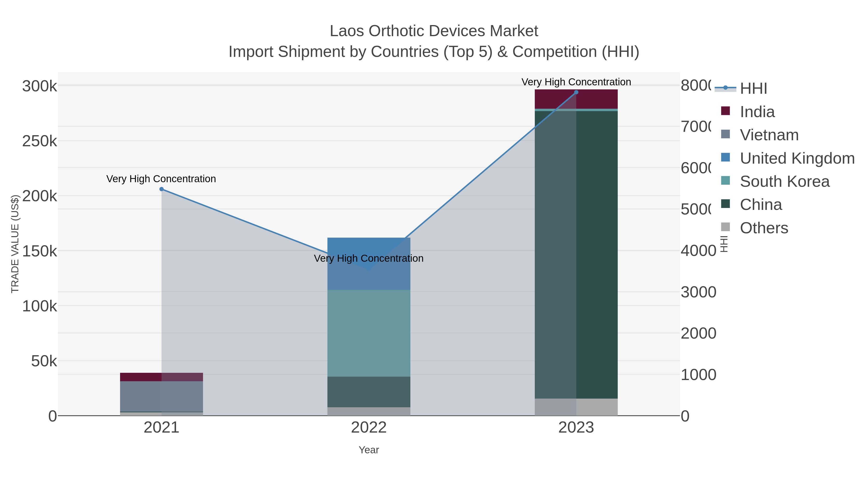
Task: Click the South Korea bar segment for 2022
Action: click(369, 333)
